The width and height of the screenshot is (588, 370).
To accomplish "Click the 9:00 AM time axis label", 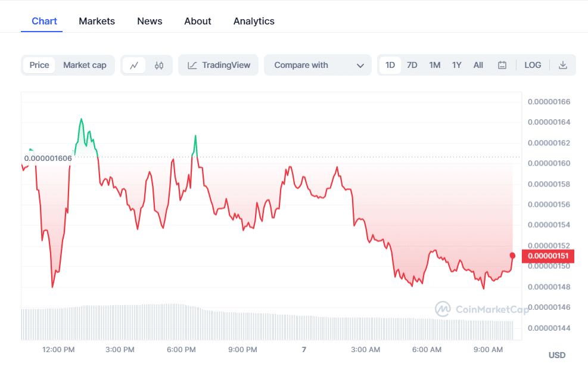I will (489, 350).
